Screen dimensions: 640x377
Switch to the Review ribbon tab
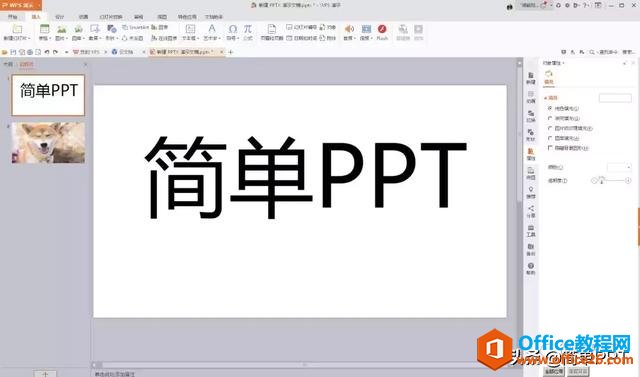138,17
